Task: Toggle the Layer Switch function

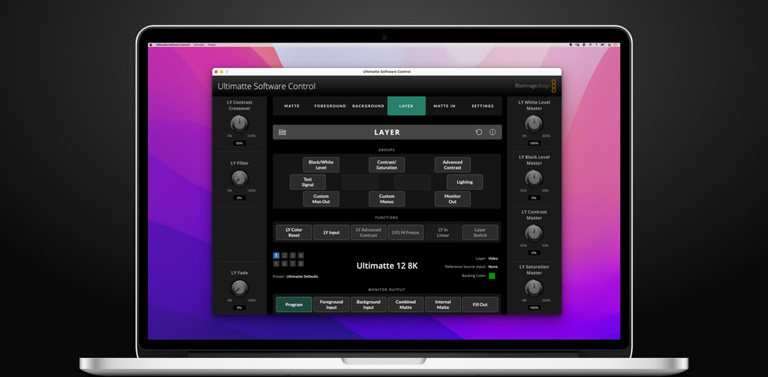Action: 480,233
